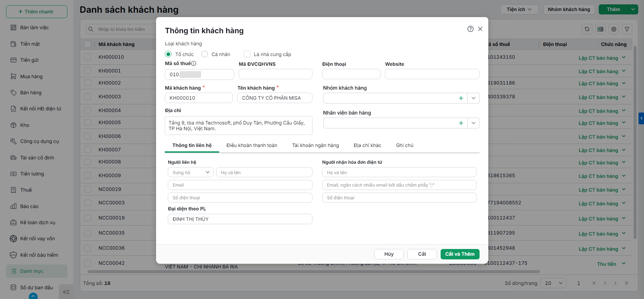Image resolution: width=644 pixels, height=299 pixels.
Task: Tick the select-all checkbox in table header
Action: (88, 44)
